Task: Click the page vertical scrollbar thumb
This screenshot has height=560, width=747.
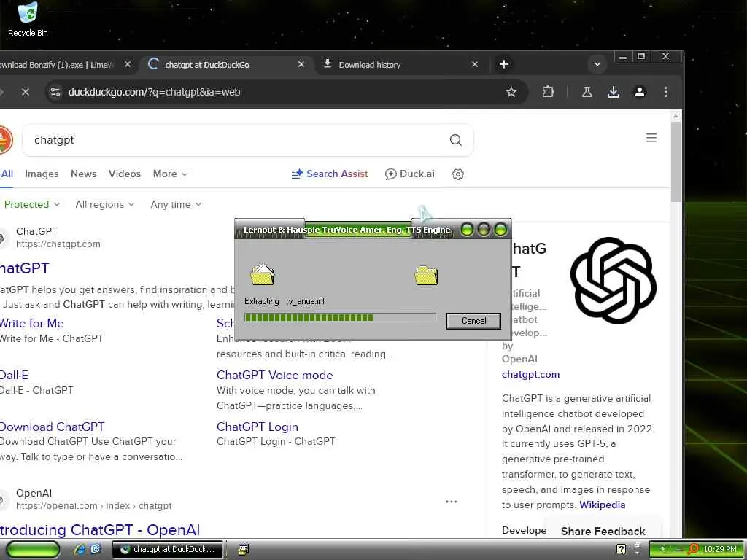Action: [676, 162]
